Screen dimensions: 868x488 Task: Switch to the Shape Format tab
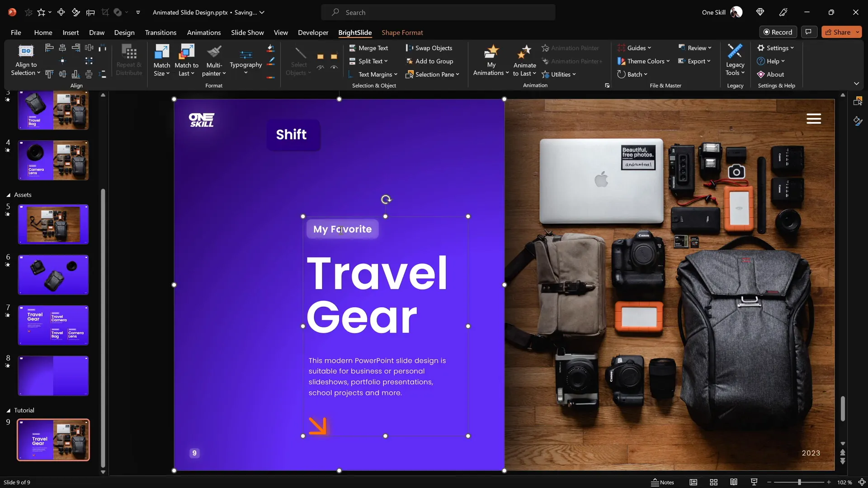click(x=402, y=33)
